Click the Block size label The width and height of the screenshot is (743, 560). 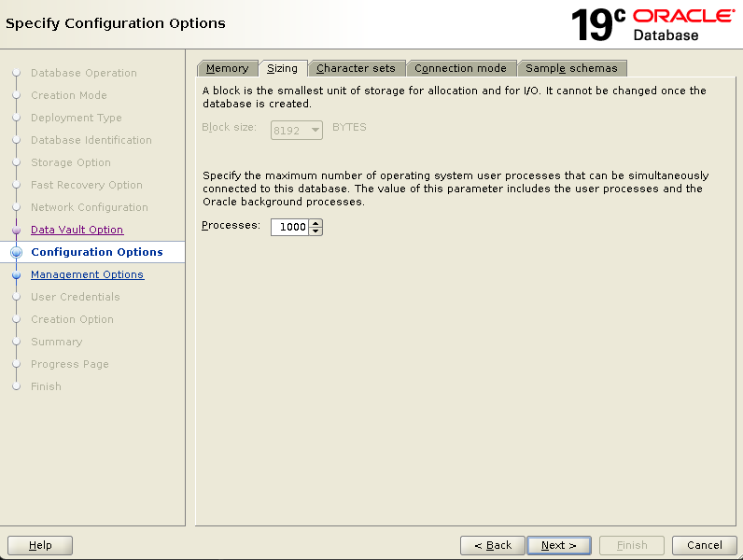coord(229,127)
